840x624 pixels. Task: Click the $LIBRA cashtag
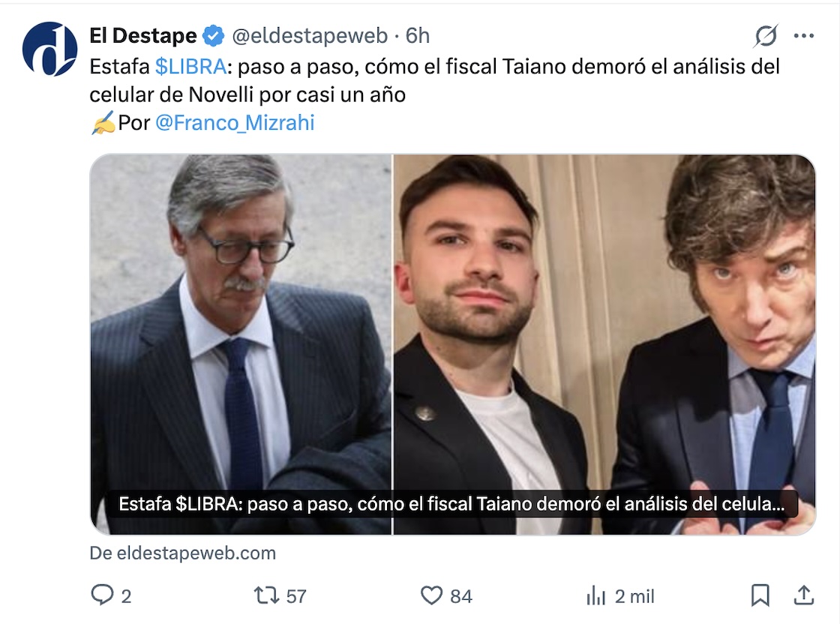tap(190, 67)
